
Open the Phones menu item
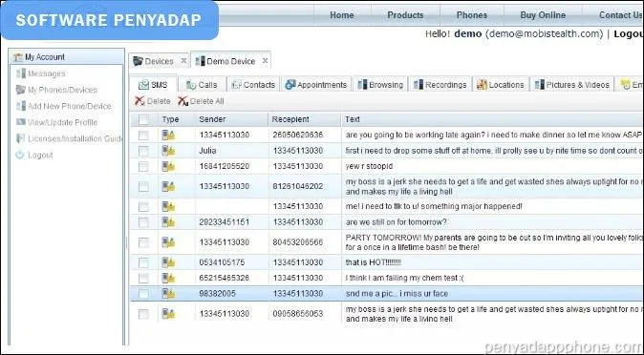tap(471, 15)
